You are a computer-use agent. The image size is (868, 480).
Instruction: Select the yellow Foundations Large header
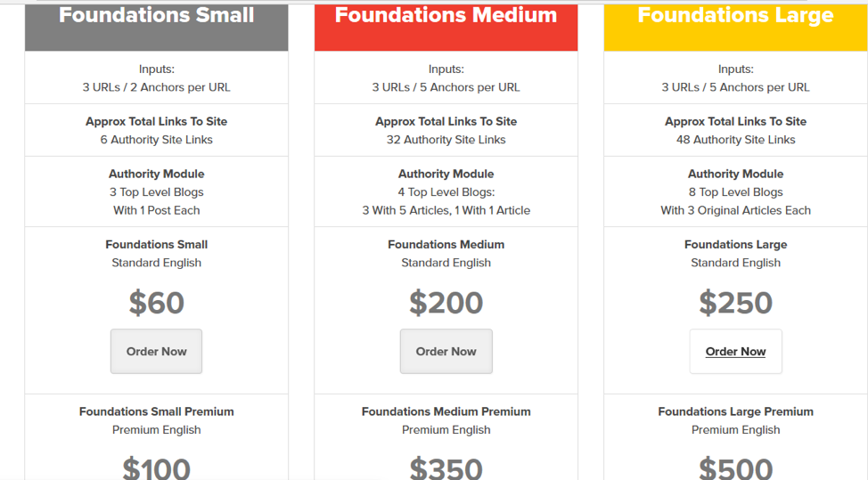736,27
